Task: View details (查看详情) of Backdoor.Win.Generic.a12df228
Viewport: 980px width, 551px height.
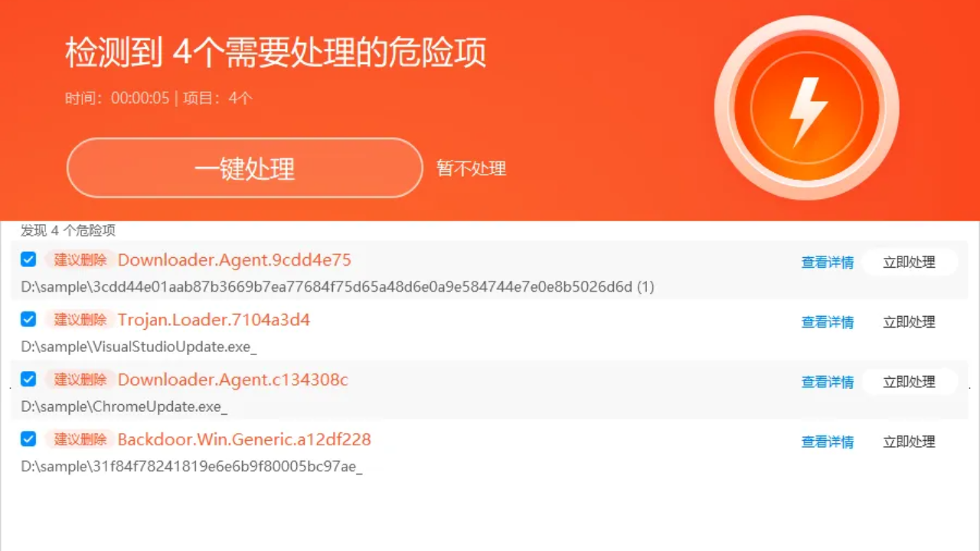Action: tap(828, 442)
